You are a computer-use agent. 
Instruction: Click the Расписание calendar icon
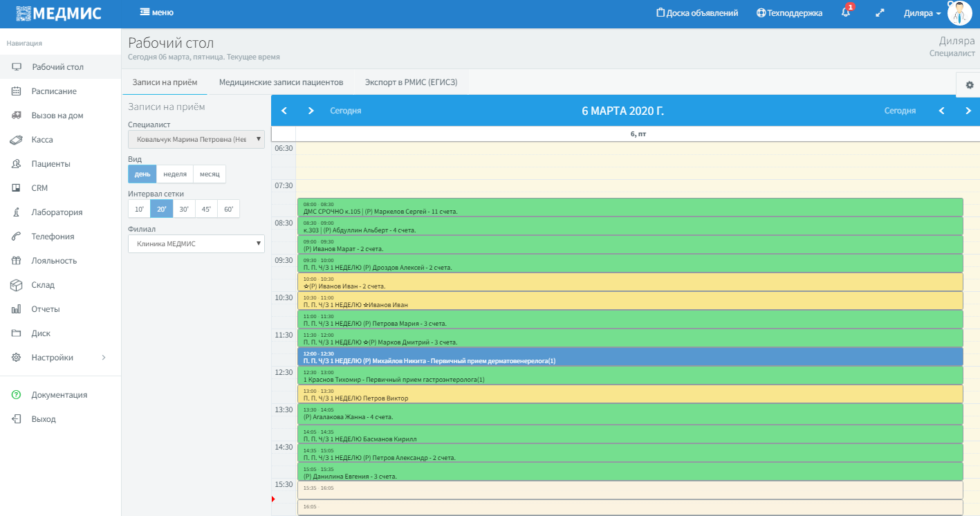pyautogui.click(x=17, y=91)
